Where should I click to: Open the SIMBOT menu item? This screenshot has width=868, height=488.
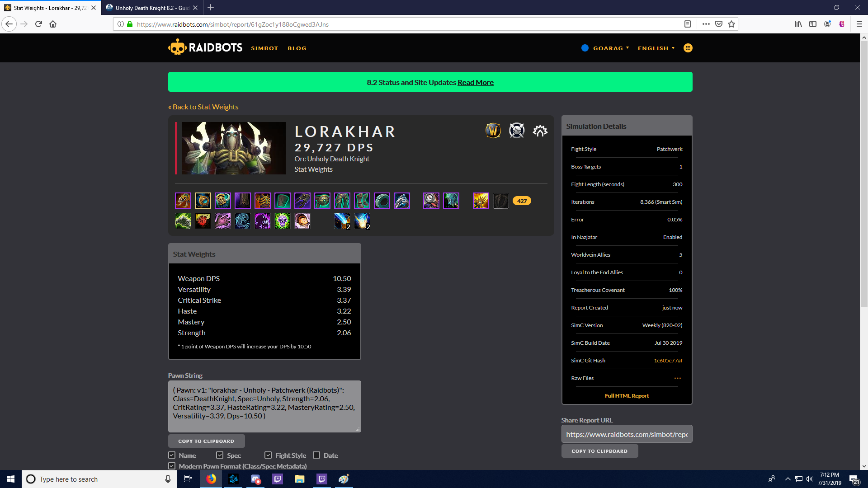pyautogui.click(x=264, y=48)
